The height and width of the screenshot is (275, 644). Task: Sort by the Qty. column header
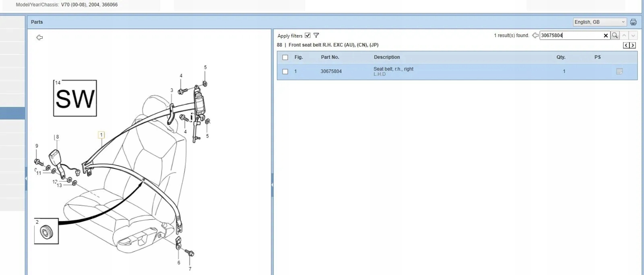561,57
